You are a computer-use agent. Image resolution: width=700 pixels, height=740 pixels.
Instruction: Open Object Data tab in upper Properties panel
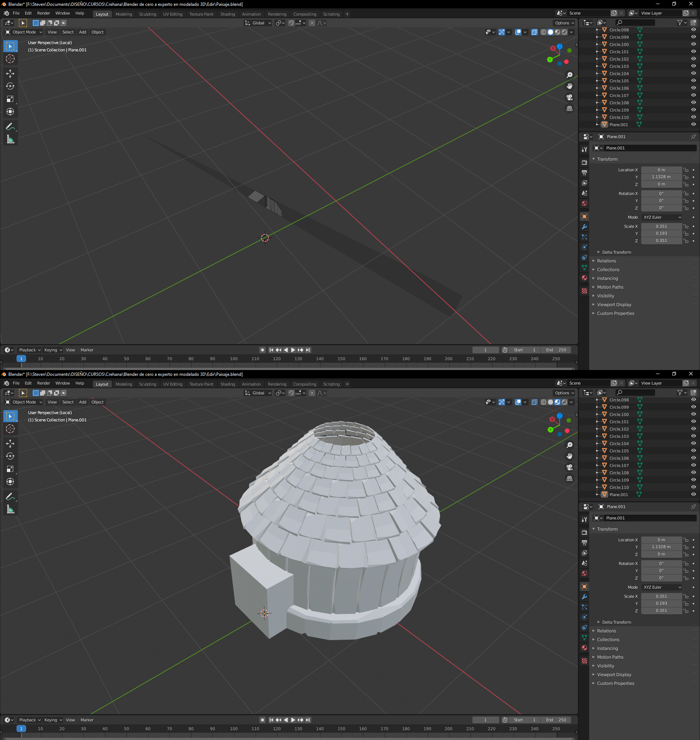(584, 268)
